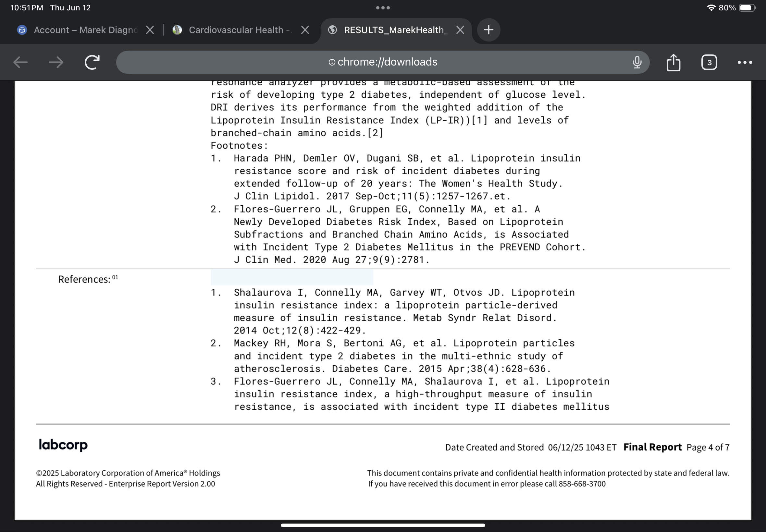This screenshot has height=532, width=766.
Task: Click the 'References:' label
Action: click(84, 279)
